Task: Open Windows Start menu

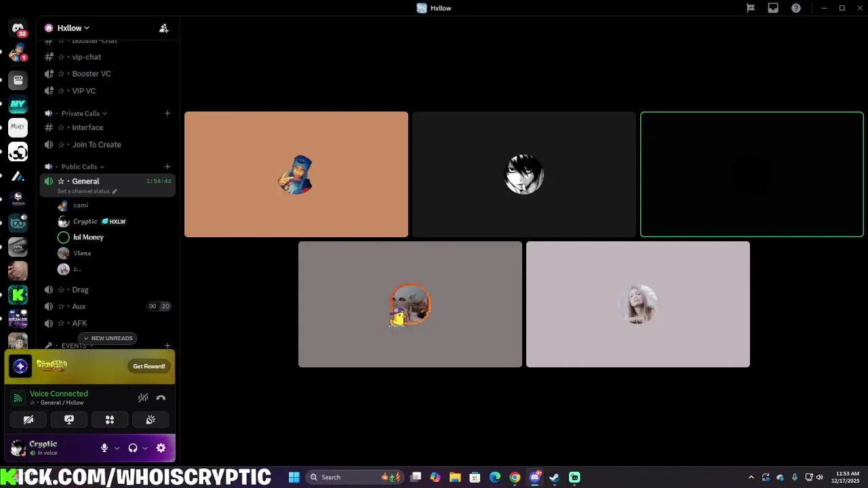Action: tap(294, 477)
